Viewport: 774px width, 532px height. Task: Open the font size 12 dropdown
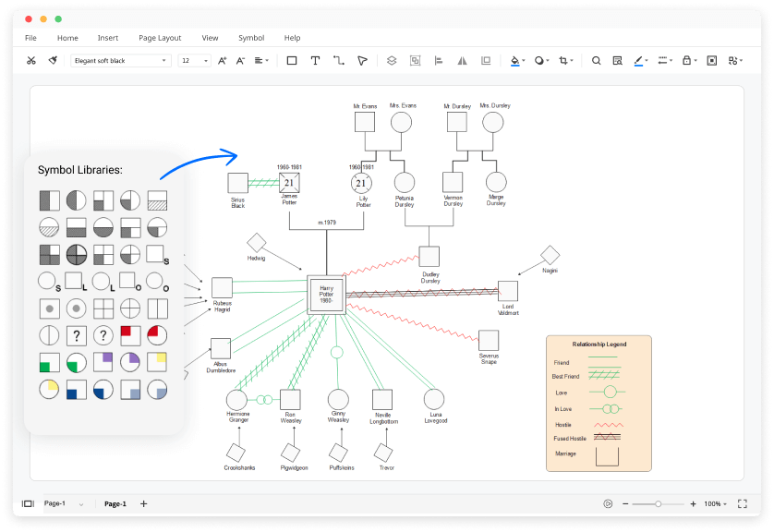pos(195,61)
